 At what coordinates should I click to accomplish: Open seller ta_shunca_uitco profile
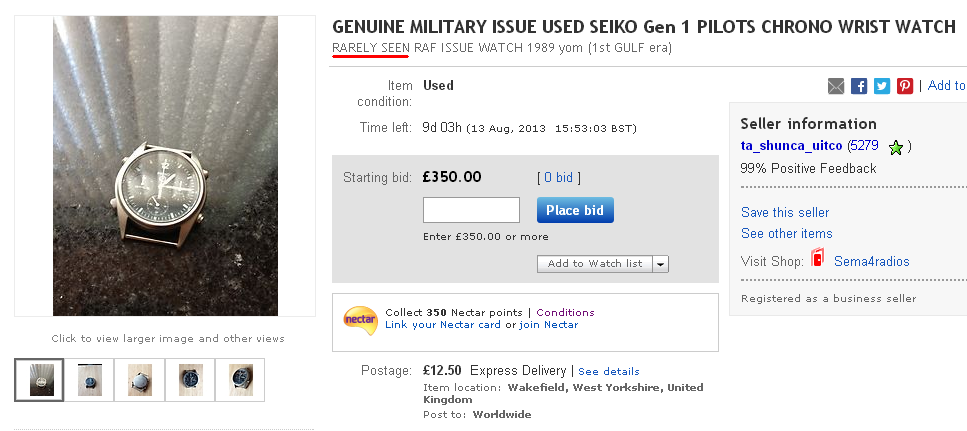pyautogui.click(x=792, y=146)
